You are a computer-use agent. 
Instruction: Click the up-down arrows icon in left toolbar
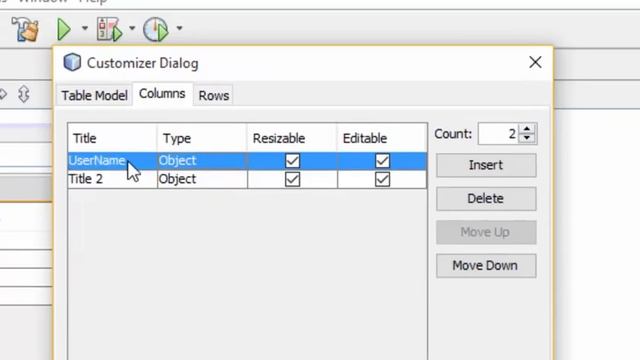click(24, 94)
